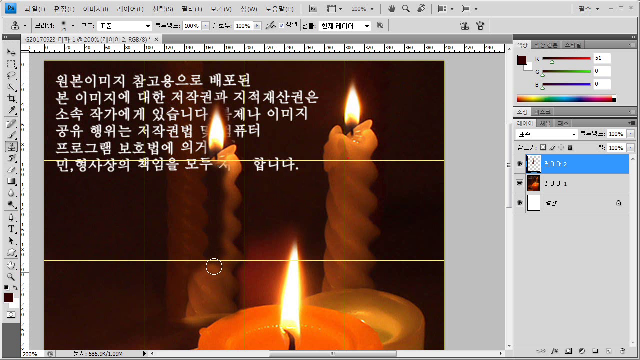
Task: Click the lock-all icon in Layers panel
Action: [x=570, y=147]
